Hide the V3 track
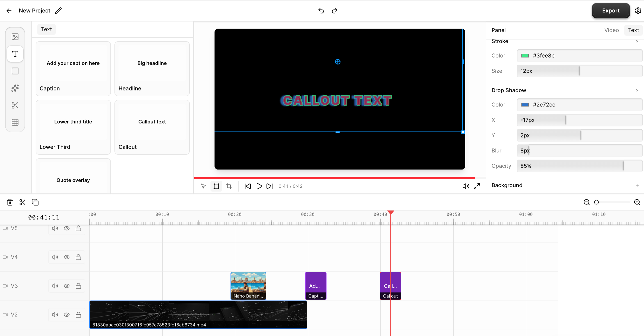 66,286
